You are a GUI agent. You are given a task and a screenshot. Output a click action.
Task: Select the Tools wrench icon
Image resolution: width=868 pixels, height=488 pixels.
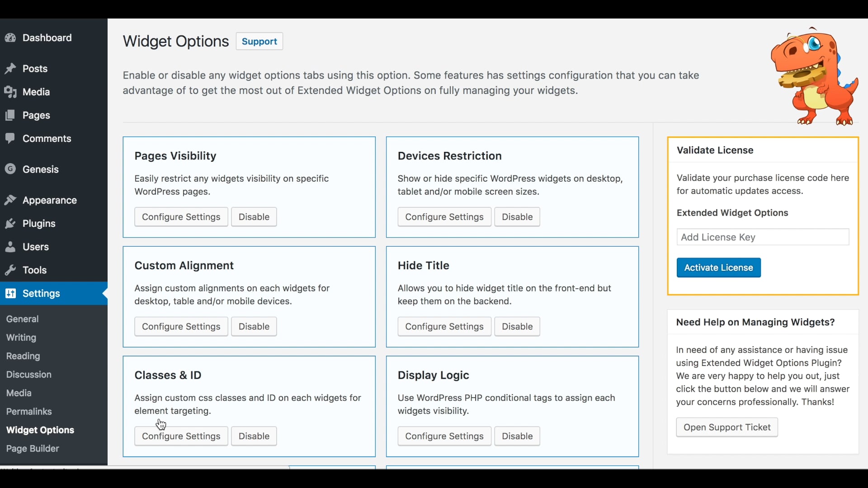coord(10,270)
